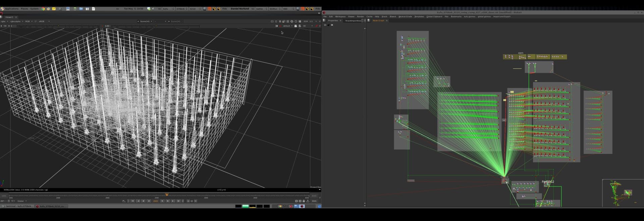Open the Cache menu in Nuke
The height and width of the screenshot is (221, 644).
[x=369, y=16]
